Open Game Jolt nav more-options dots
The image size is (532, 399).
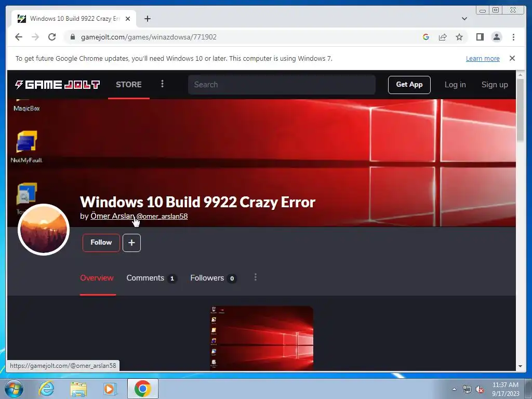162,84
